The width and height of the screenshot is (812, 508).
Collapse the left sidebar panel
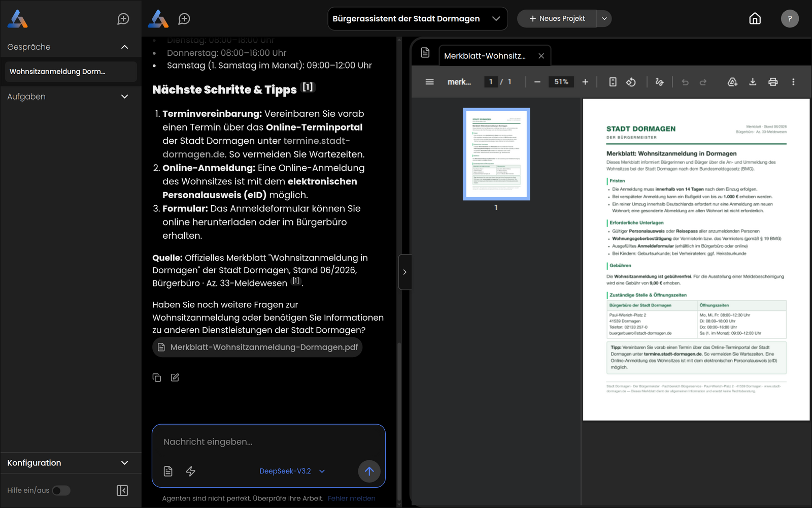[122, 490]
